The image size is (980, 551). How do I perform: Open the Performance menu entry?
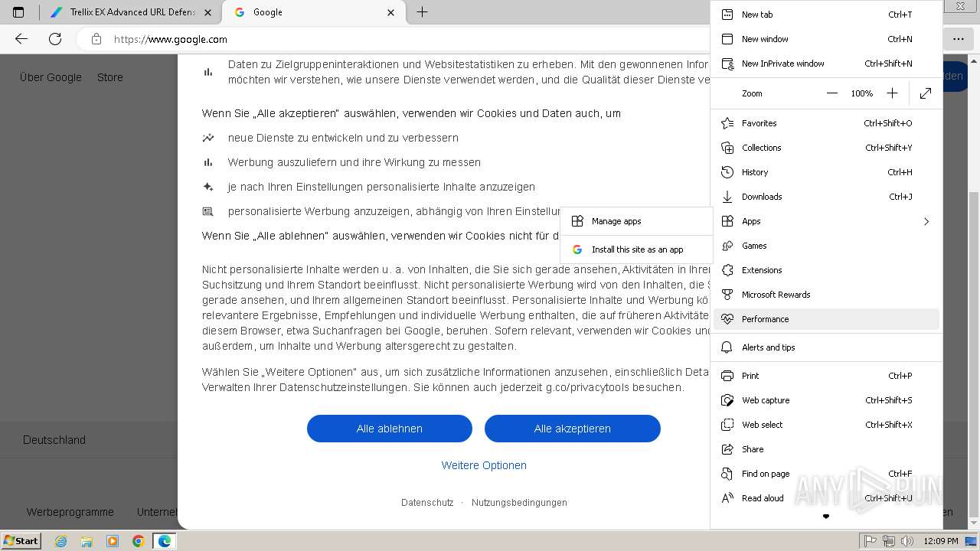[x=826, y=319]
